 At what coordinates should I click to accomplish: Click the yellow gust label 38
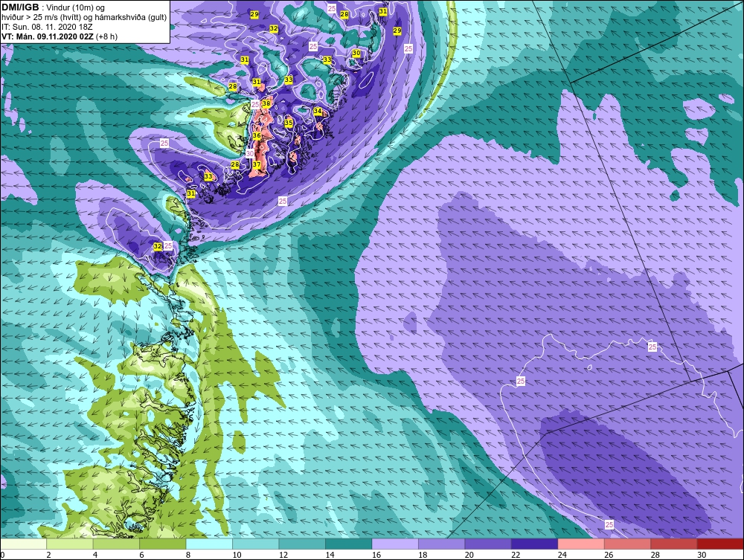click(266, 103)
